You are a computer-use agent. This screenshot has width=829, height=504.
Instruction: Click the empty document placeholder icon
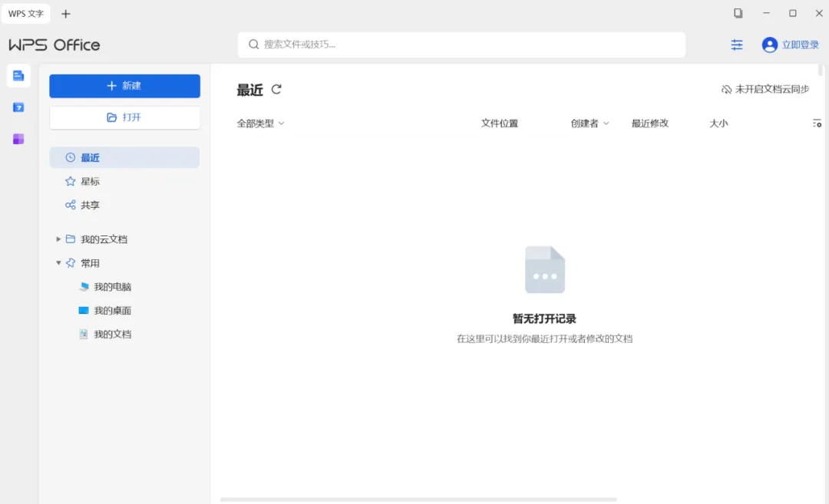pos(544,269)
